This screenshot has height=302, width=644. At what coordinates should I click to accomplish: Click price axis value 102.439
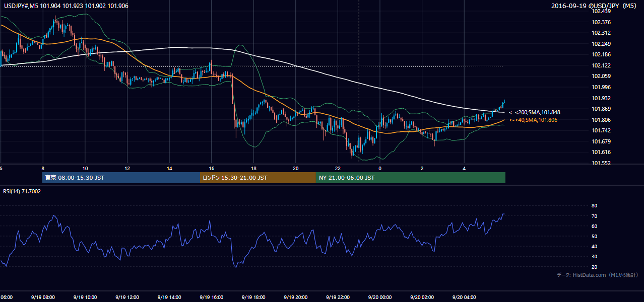point(601,11)
